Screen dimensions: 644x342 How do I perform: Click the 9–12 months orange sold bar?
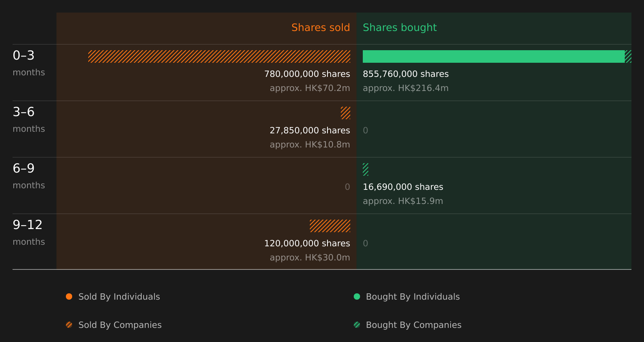coord(330,226)
